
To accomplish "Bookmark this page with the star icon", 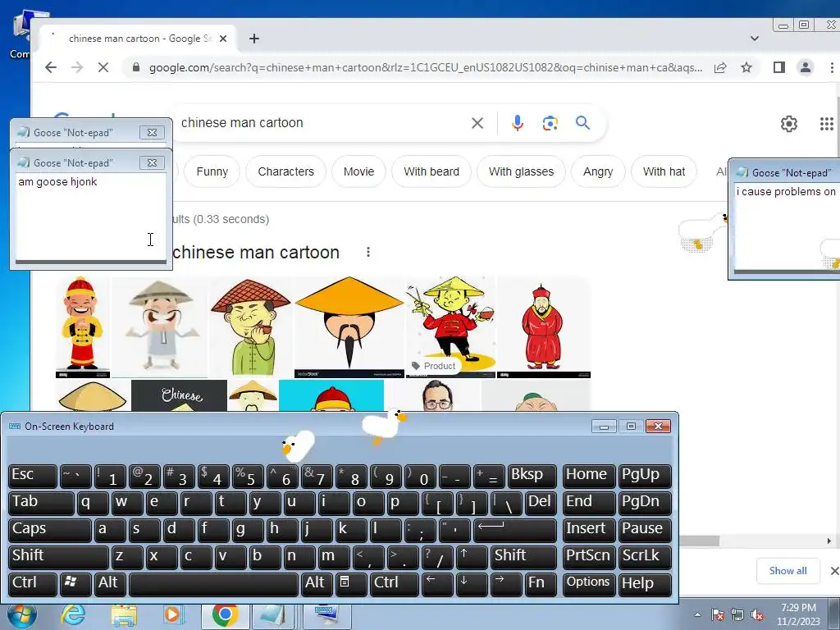I will (x=746, y=67).
